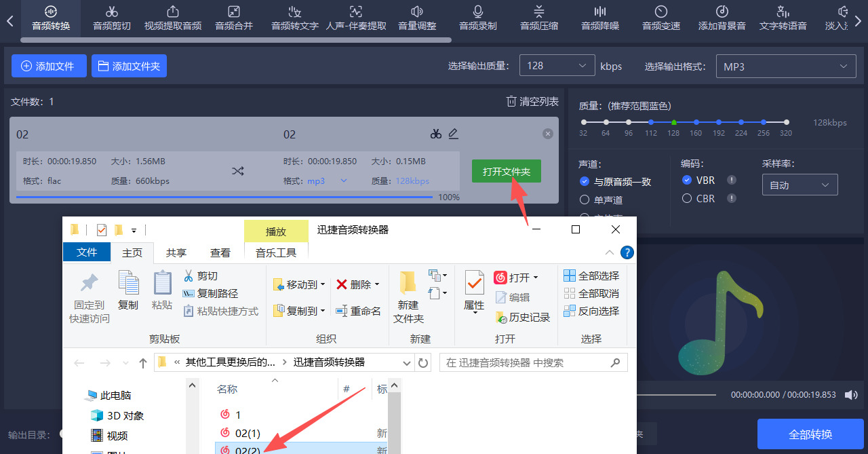Screen dimensions: 868x454
Task: Click 历史记录 in Explorer ribbon
Action: pyautogui.click(x=522, y=317)
